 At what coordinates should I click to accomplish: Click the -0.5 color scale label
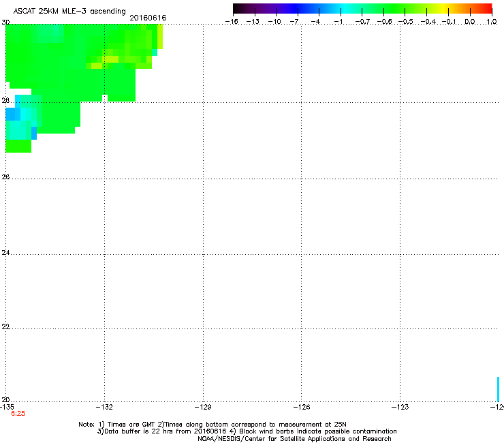click(x=406, y=22)
